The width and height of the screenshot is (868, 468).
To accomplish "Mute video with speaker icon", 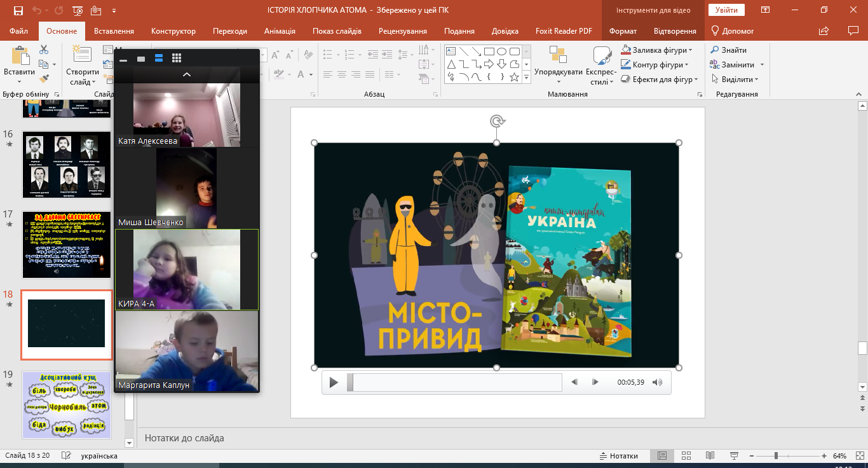I will (658, 382).
